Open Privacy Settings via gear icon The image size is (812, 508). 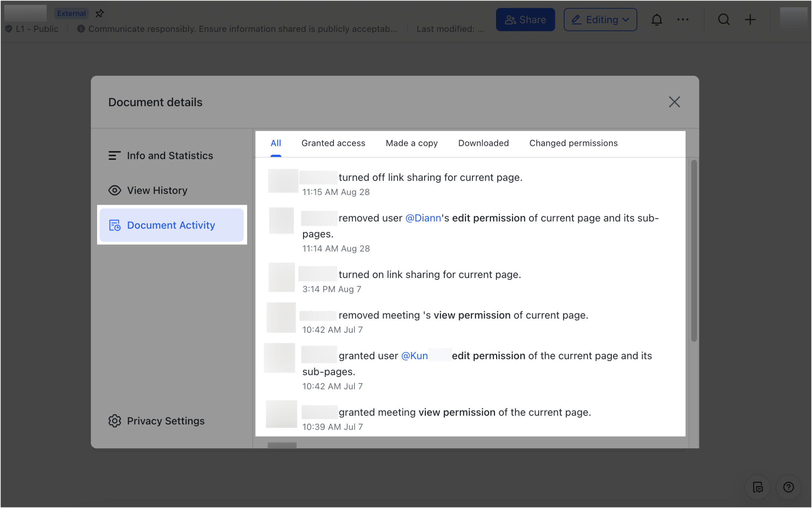point(115,421)
